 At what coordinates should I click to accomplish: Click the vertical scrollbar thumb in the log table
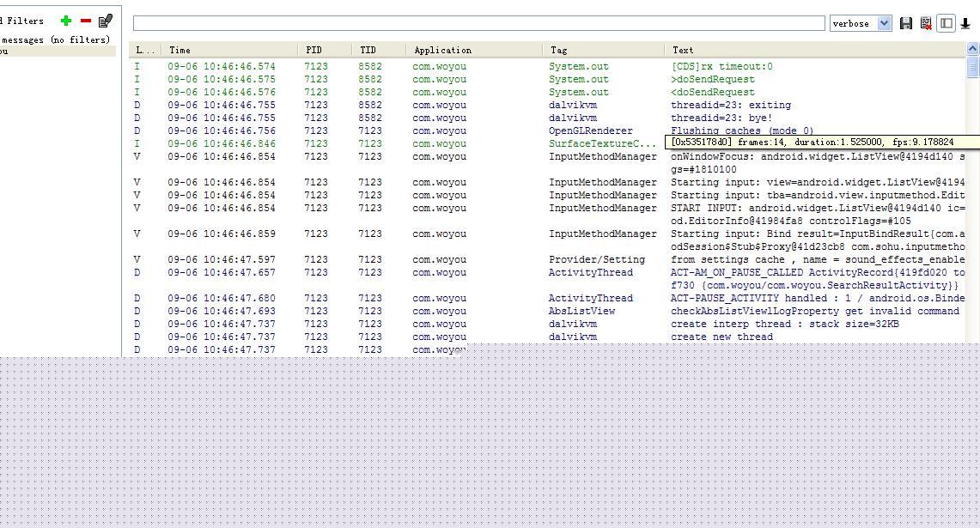click(972, 66)
